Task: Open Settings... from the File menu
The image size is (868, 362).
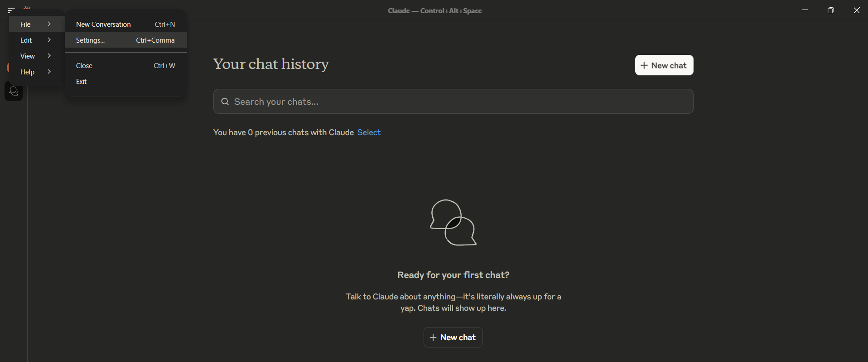Action: 126,40
